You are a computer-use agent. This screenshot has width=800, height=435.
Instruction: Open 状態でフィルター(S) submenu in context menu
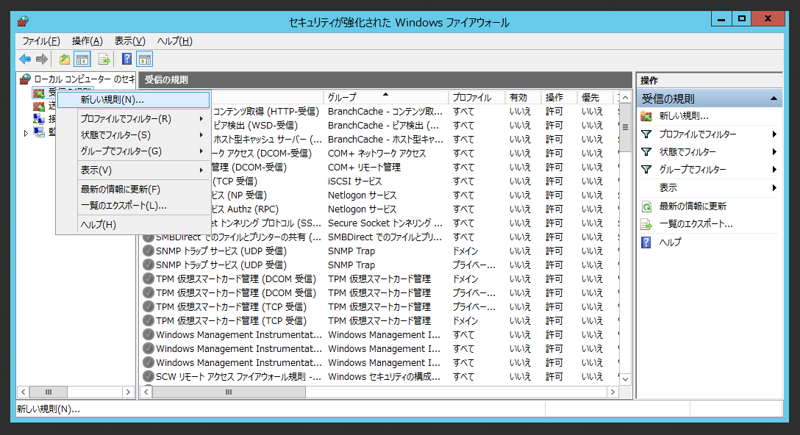tap(133, 135)
